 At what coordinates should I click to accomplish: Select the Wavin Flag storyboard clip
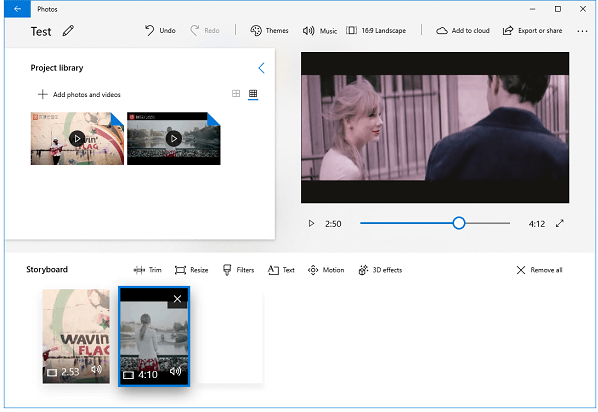point(76,336)
